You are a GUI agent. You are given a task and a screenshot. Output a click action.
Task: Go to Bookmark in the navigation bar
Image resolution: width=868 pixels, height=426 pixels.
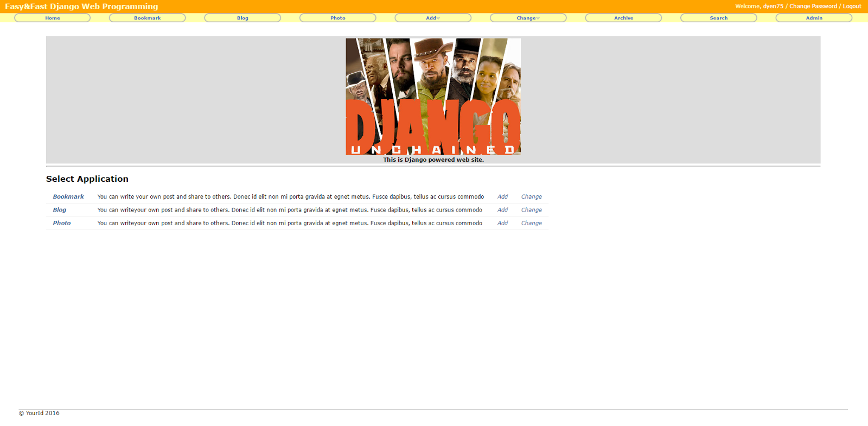pos(148,18)
